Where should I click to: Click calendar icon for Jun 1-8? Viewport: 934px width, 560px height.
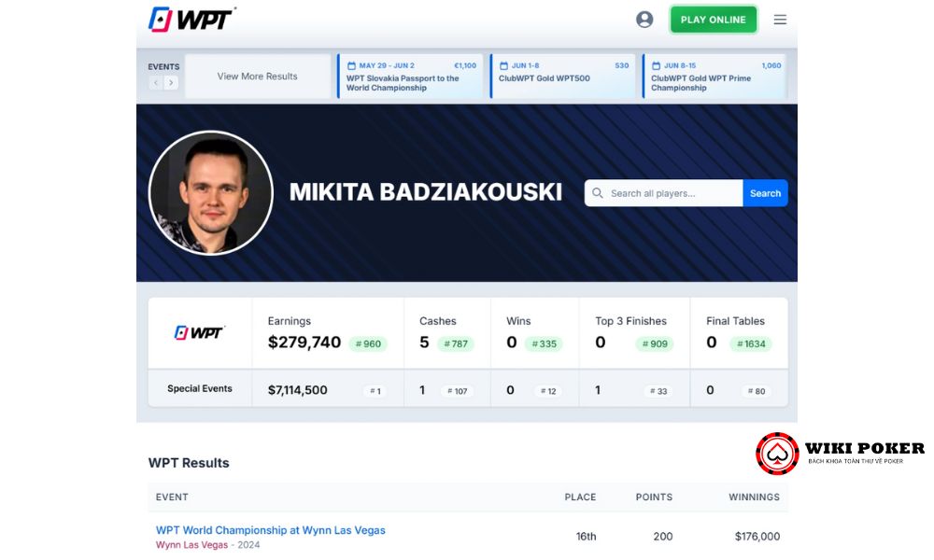pos(504,65)
